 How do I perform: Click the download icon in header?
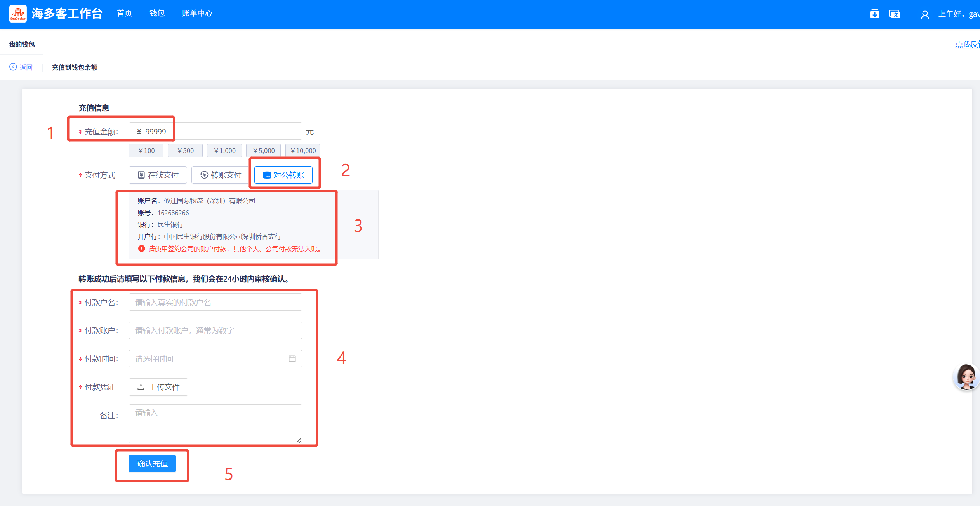point(874,14)
